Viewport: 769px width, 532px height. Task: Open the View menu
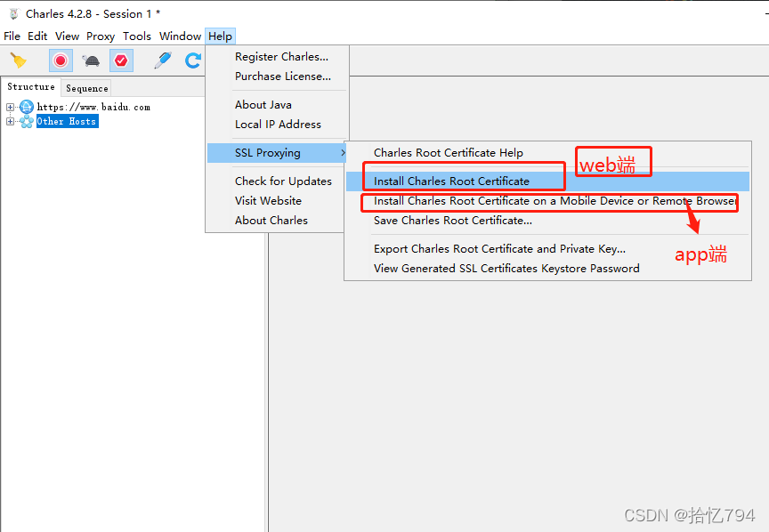67,36
